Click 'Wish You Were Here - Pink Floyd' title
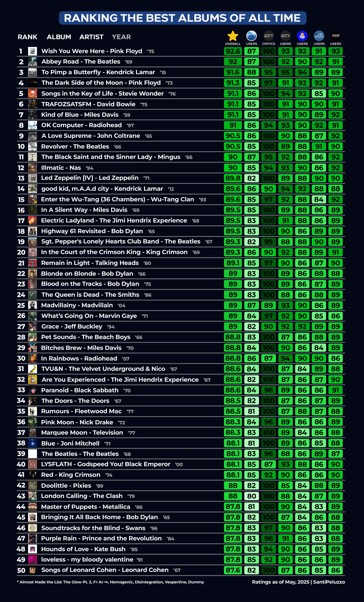 (x=92, y=51)
